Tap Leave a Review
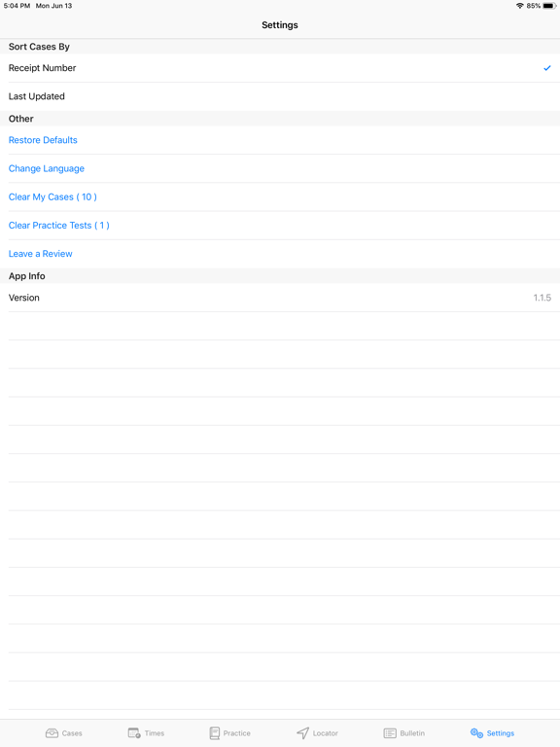 41,254
